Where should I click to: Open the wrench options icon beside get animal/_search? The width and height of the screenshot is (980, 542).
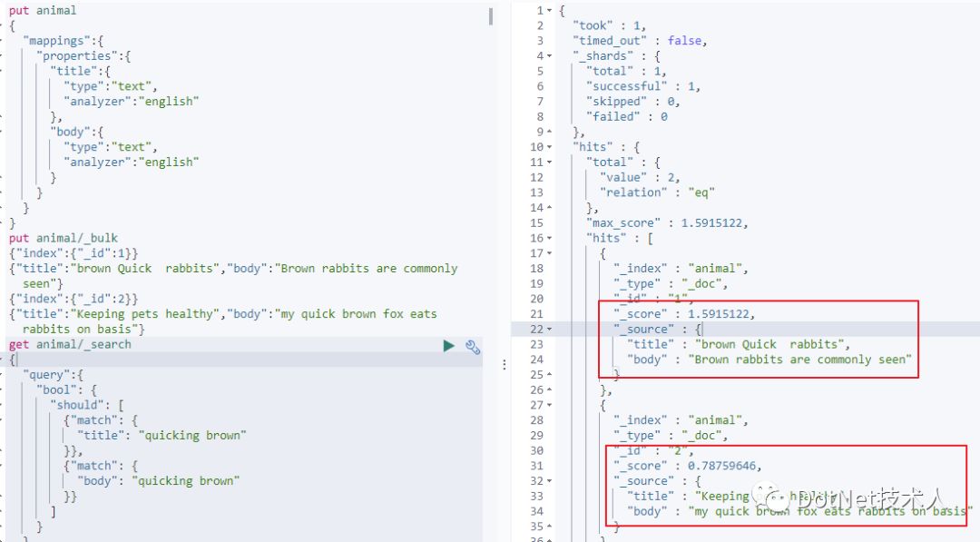click(x=473, y=347)
